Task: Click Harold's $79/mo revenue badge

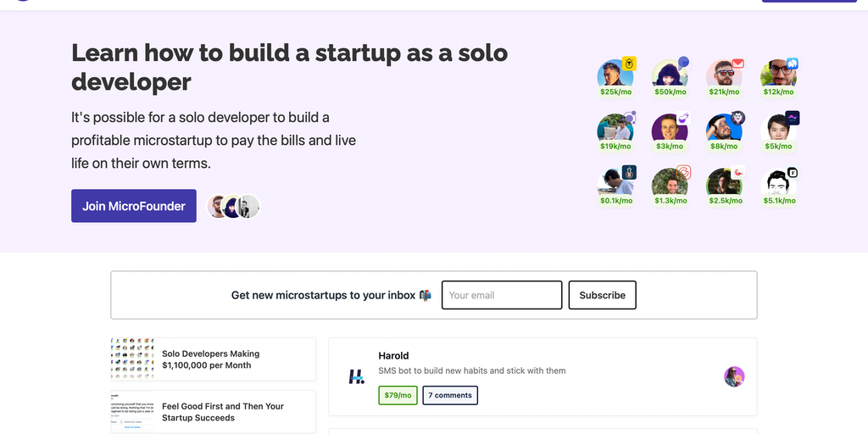Action: pyautogui.click(x=398, y=395)
